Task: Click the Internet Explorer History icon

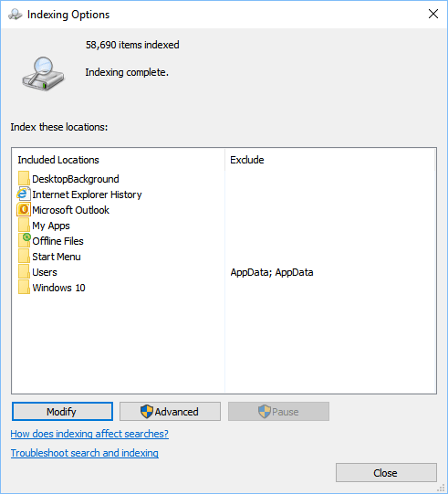Action: pyautogui.click(x=24, y=194)
